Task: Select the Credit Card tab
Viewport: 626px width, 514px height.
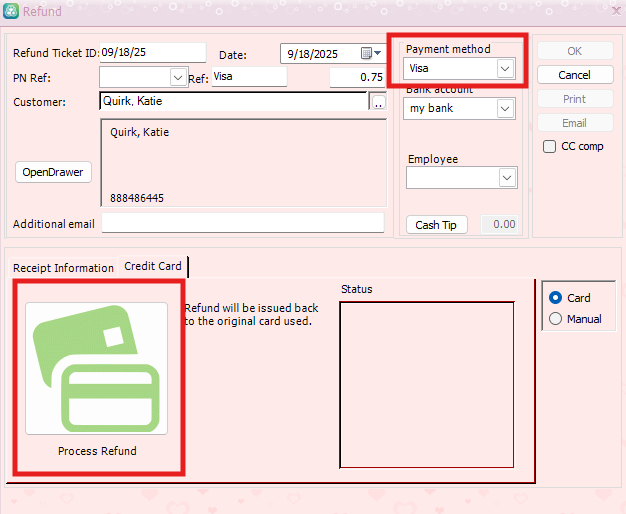Action: 153,266
